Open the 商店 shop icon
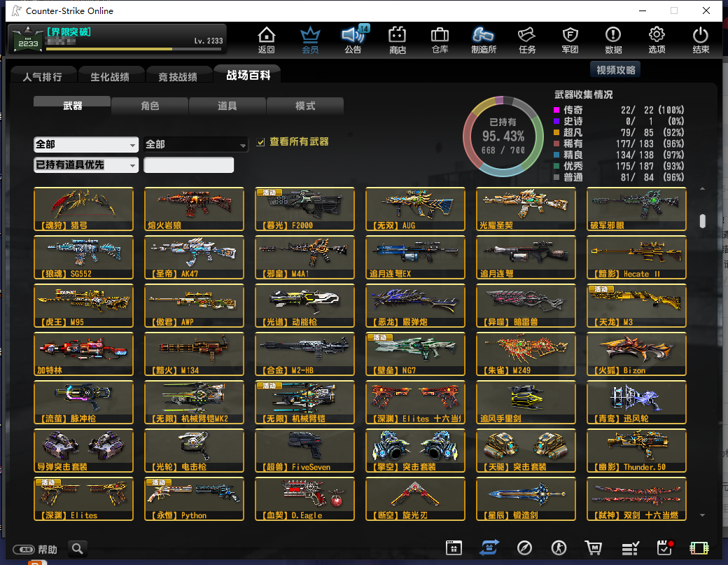 click(x=398, y=40)
